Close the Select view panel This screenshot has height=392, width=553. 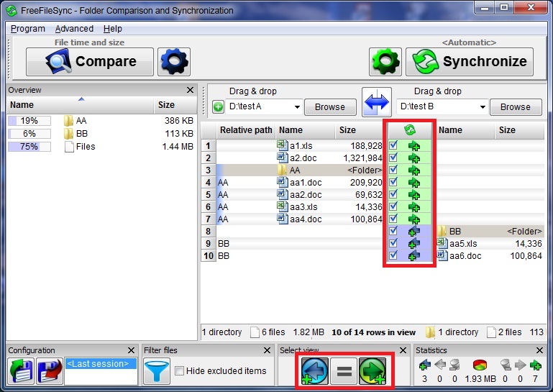403,350
